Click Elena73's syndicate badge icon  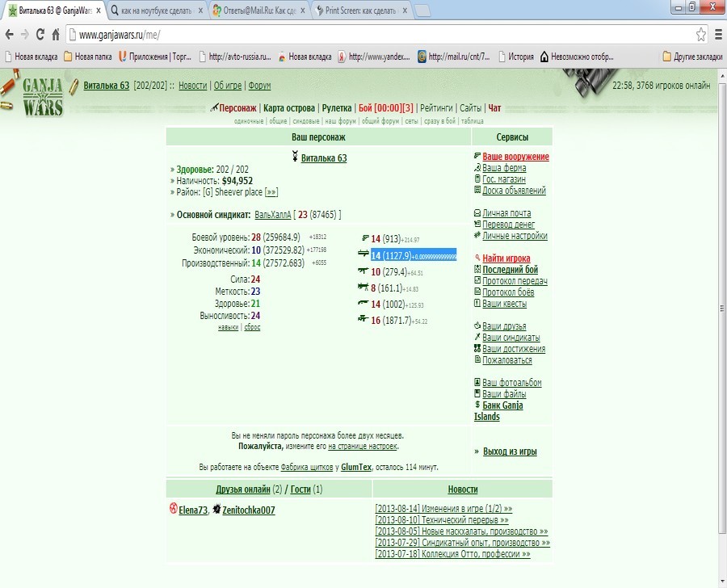[174, 509]
